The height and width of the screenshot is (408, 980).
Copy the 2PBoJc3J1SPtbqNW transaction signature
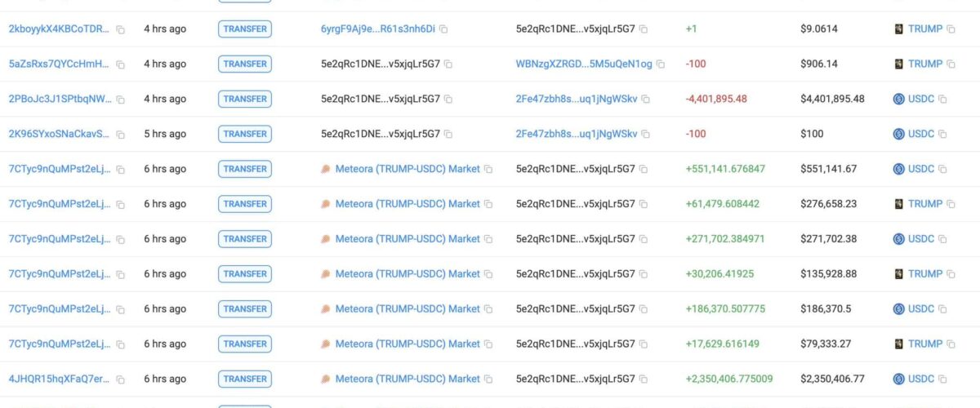[x=120, y=100]
